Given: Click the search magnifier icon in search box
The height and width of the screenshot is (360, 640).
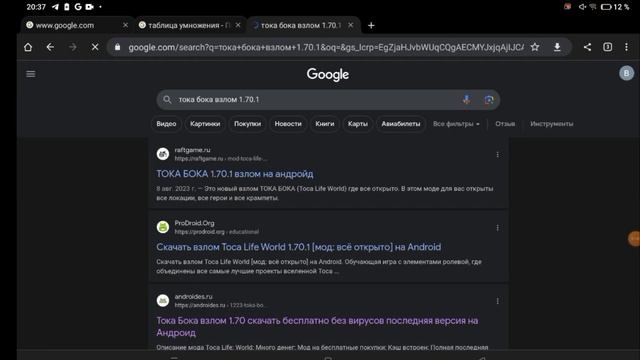Looking at the screenshot, I should (167, 100).
